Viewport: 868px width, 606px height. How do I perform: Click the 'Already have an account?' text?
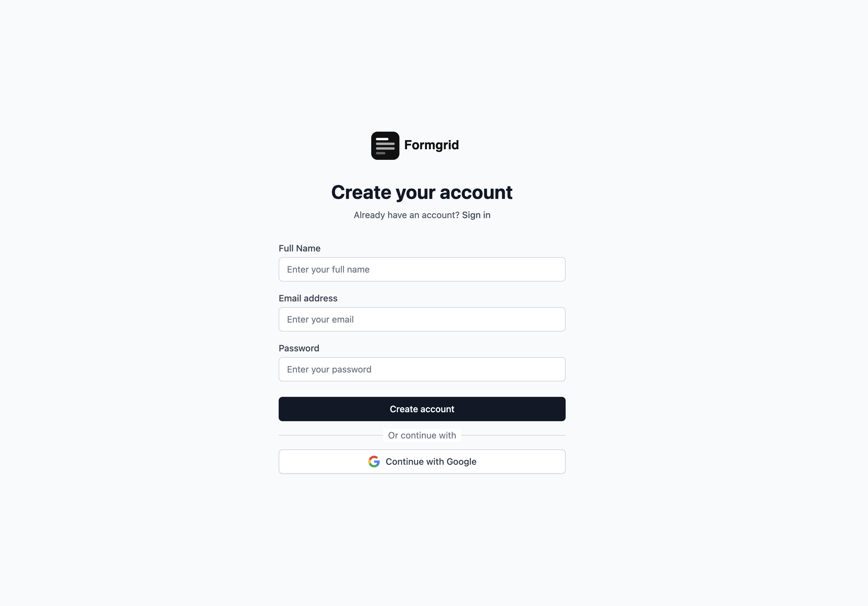coord(406,215)
